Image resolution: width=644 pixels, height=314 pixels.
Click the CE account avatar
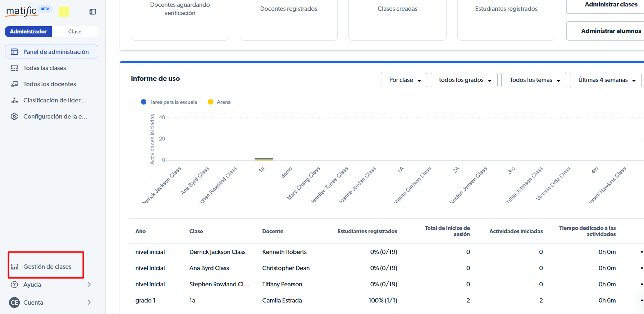[x=14, y=303]
